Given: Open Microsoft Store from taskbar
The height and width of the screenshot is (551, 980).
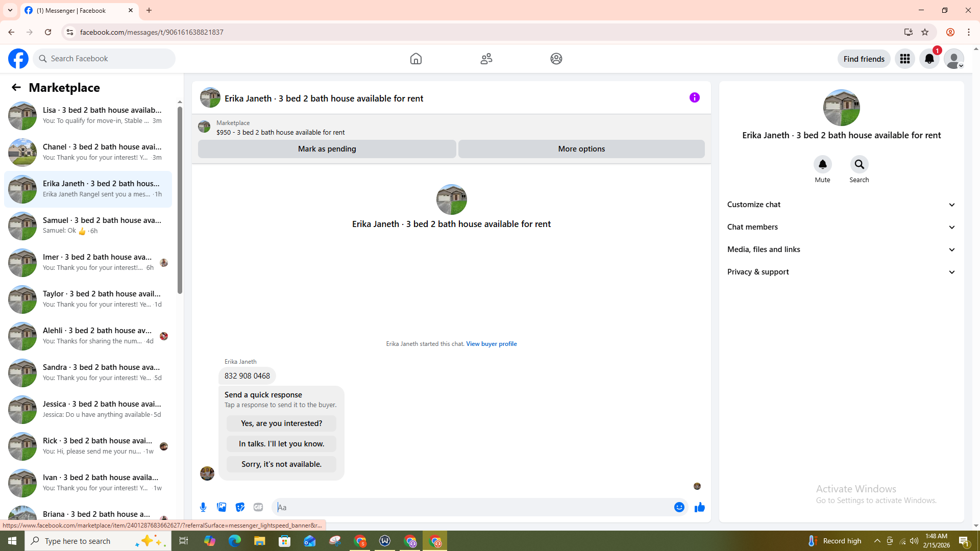Looking at the screenshot, I should coord(285,541).
